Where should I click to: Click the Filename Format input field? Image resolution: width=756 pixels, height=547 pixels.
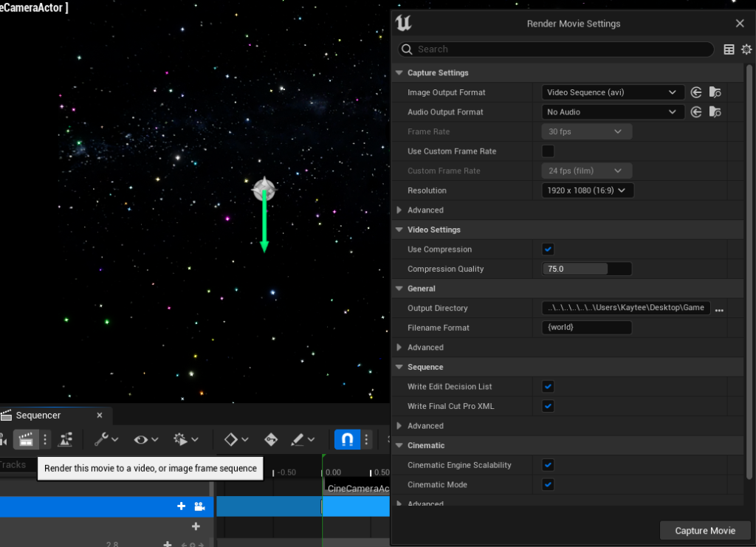click(586, 328)
